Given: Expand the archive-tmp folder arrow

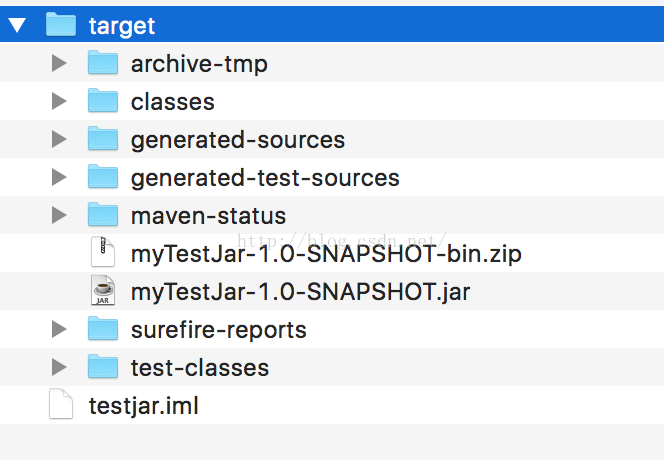Looking at the screenshot, I should pos(59,63).
